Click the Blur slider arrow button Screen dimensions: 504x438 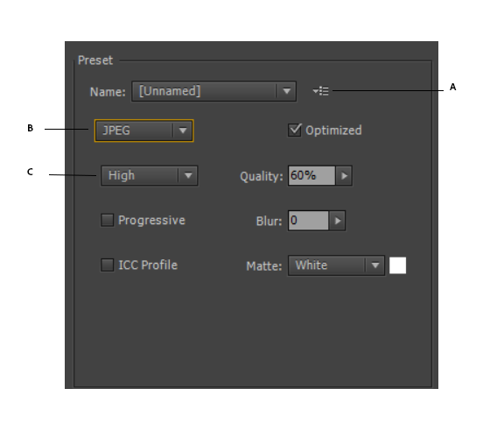(337, 221)
